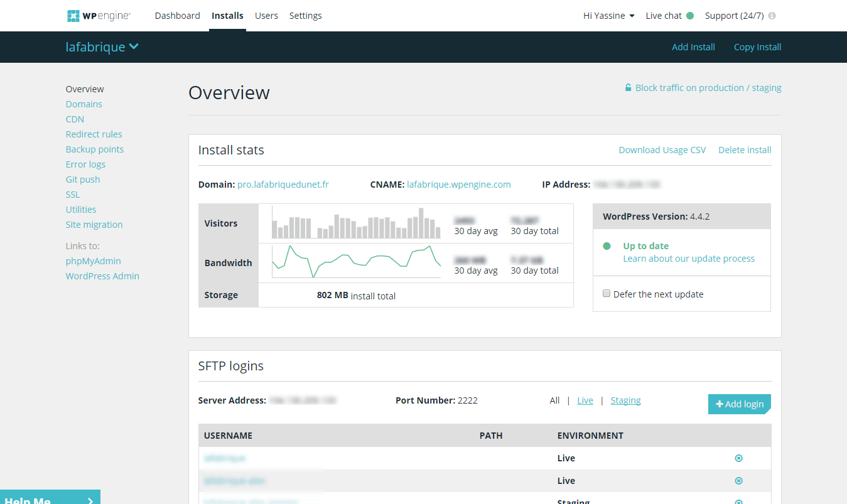Click Download Usage CSV
This screenshot has height=504, width=847.
click(x=662, y=150)
